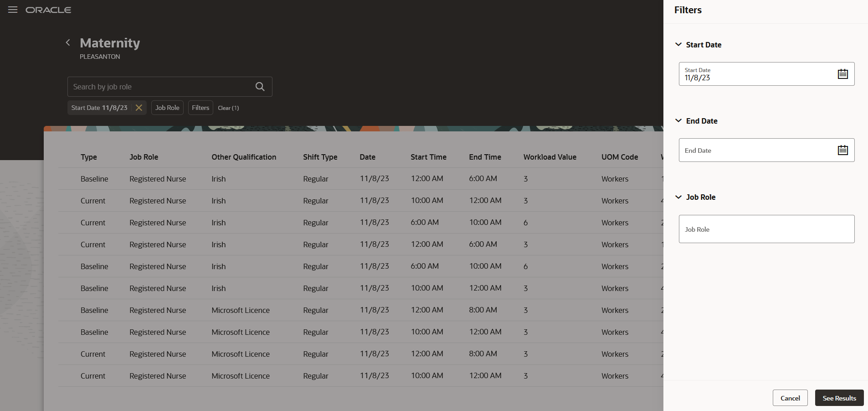Screen dimensions: 868x411
Task: Collapse the Start Date filter section
Action: pyautogui.click(x=679, y=44)
